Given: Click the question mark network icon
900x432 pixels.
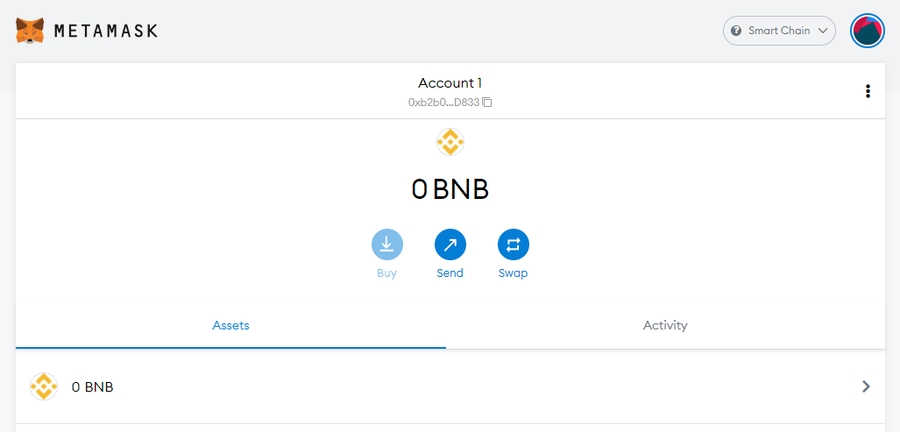Looking at the screenshot, I should [737, 31].
